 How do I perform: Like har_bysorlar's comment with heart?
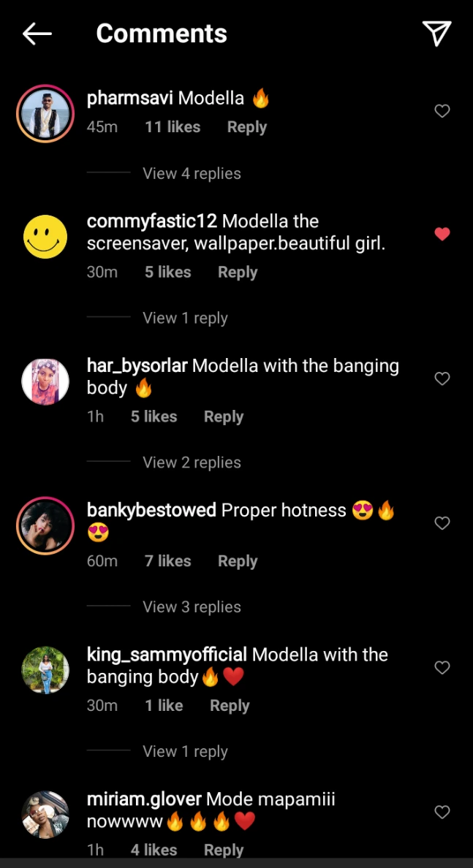point(442,378)
